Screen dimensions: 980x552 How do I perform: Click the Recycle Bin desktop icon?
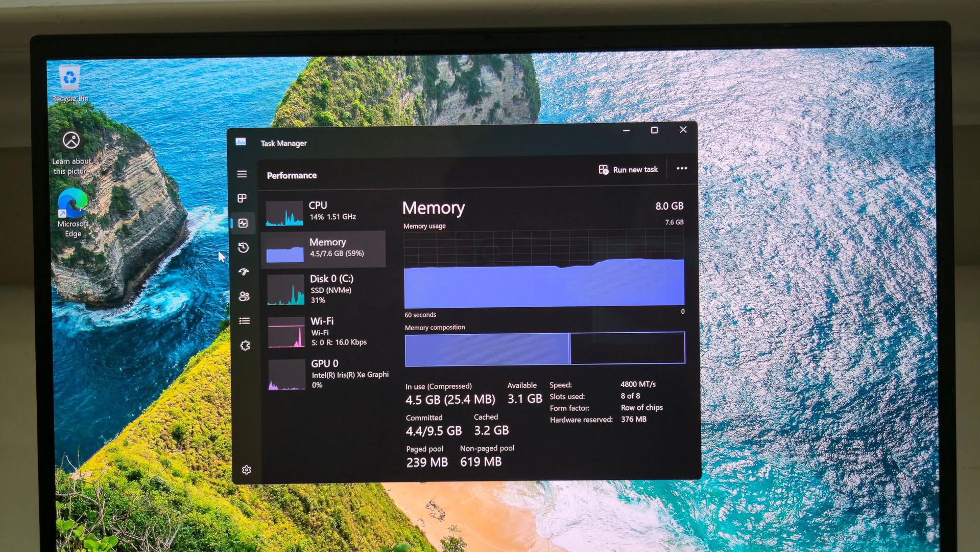point(70,83)
